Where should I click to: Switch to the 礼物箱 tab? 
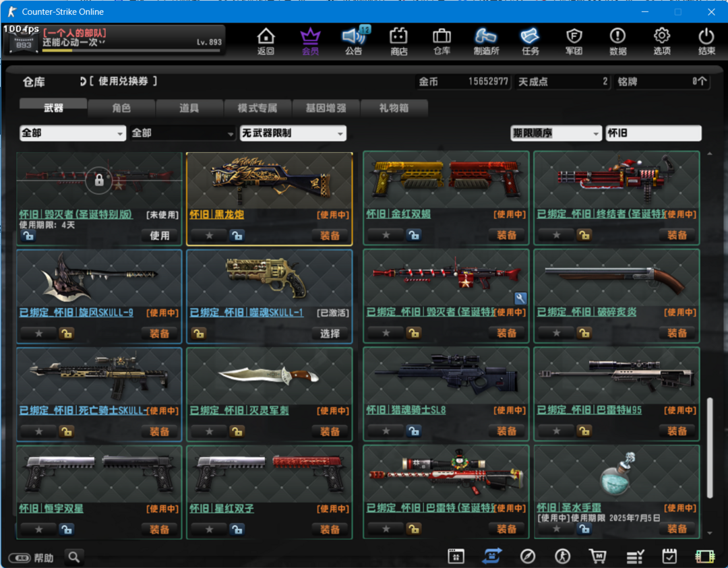click(394, 108)
